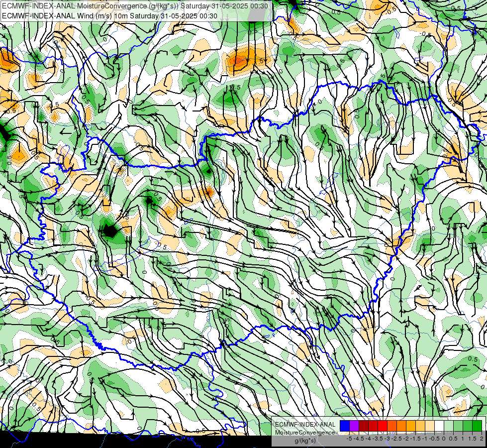Click the blue swatch in the legend
This screenshot has width=487, height=448.
(x=345, y=426)
